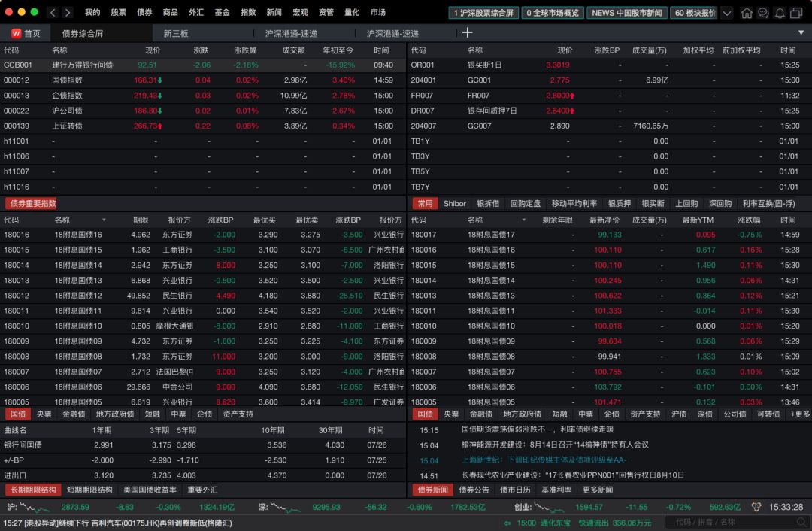This screenshot has width=812, height=531.
Task: Expand the 板块报价 chevron dropdown
Action: 726,13
